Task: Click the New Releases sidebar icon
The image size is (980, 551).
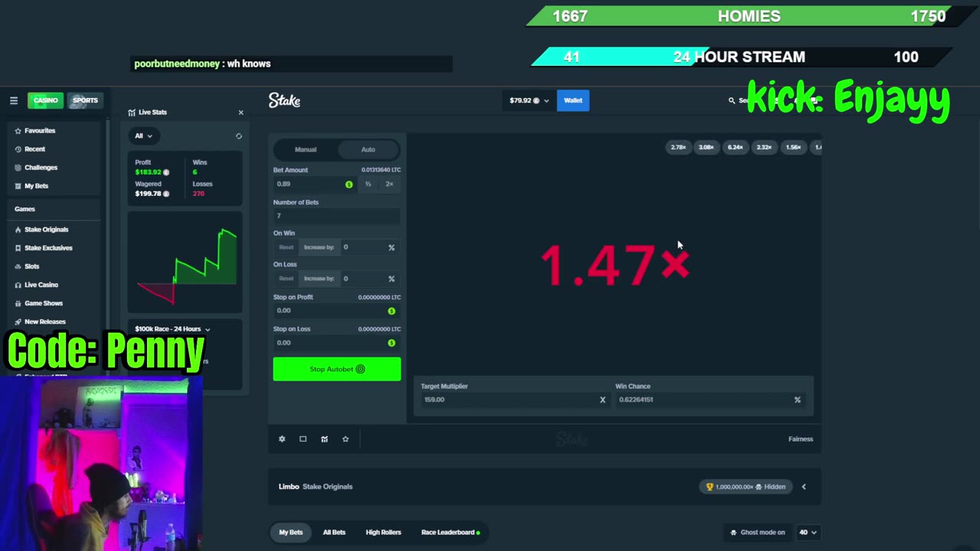Action: point(18,321)
